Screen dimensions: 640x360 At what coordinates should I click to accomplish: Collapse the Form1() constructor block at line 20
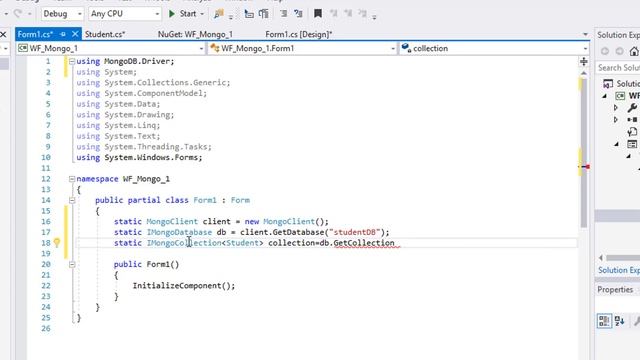pos(72,264)
